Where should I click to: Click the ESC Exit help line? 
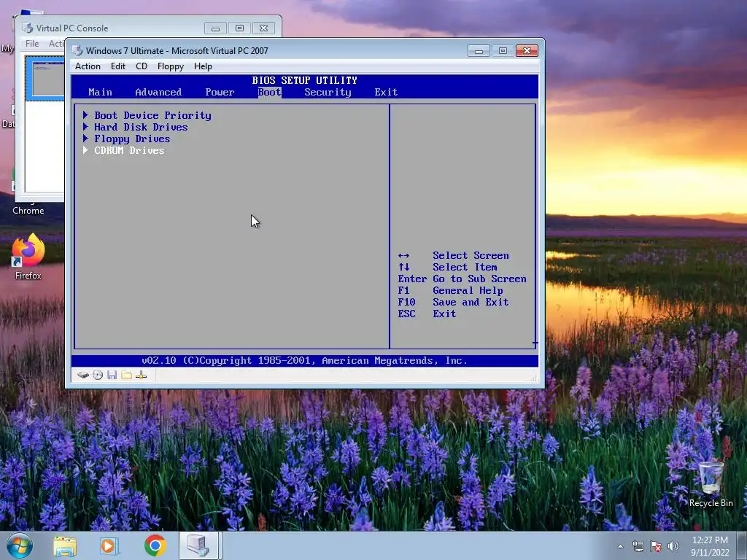pyautogui.click(x=427, y=314)
